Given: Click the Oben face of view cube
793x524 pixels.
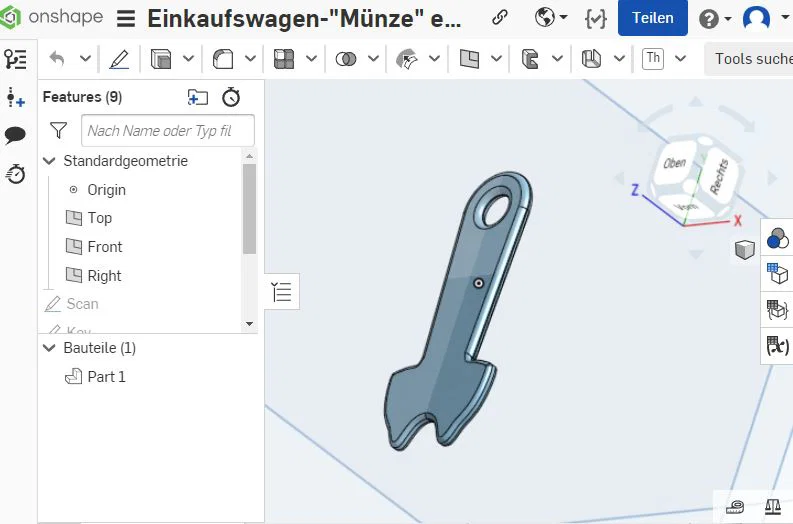Looking at the screenshot, I should [x=675, y=163].
